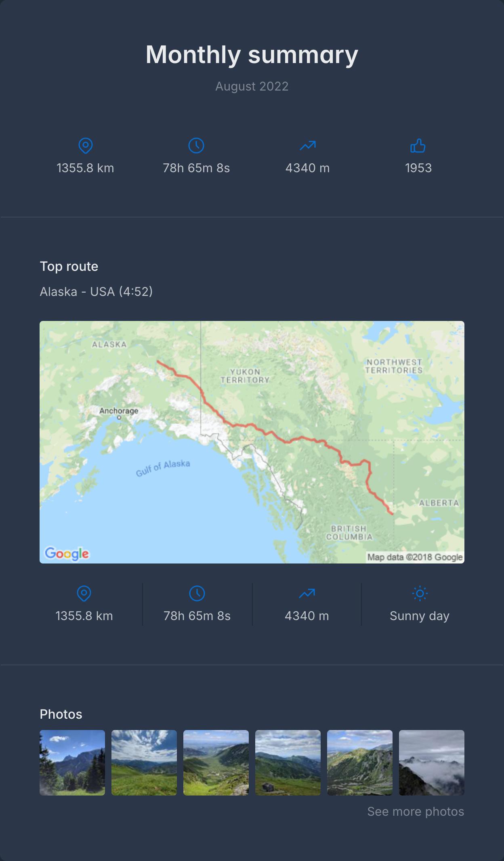Open the fourth photo thumbnail
This screenshot has width=504, height=861.
[288, 762]
